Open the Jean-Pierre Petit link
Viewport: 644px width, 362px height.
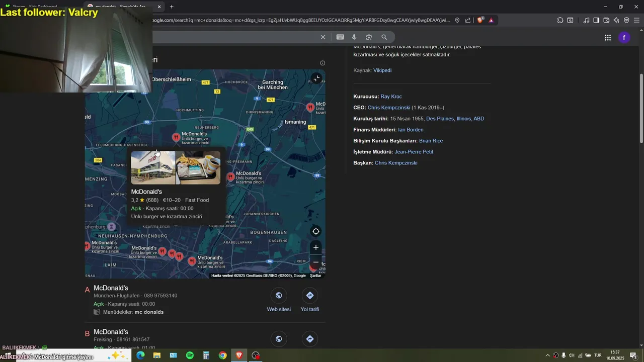click(x=414, y=152)
